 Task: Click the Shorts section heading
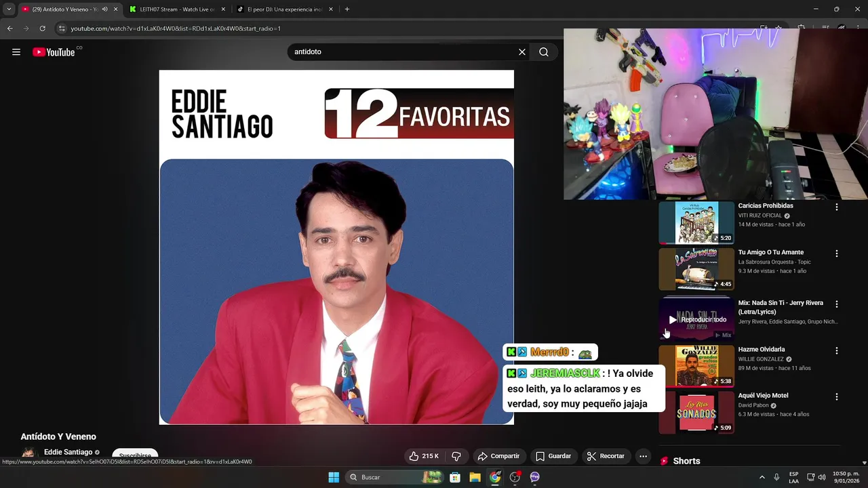click(x=686, y=461)
